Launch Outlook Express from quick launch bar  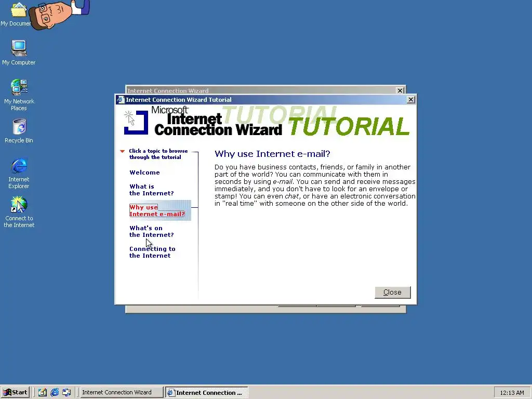pos(66,393)
